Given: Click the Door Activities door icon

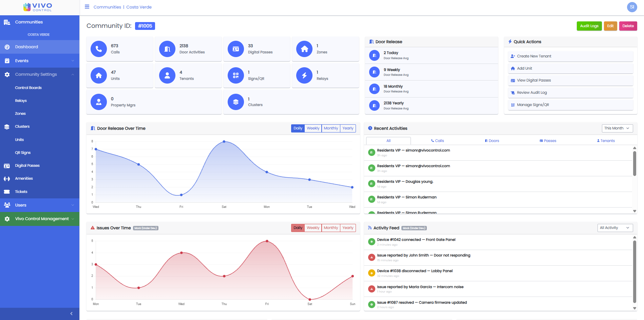Looking at the screenshot, I should (x=167, y=49).
